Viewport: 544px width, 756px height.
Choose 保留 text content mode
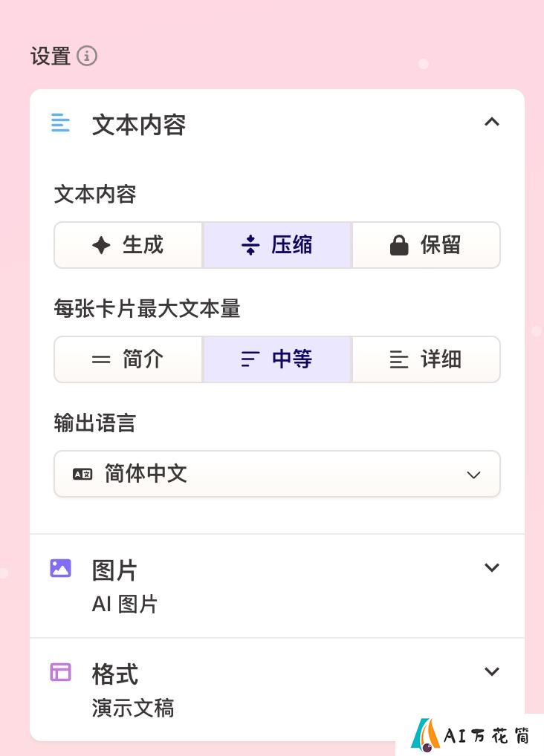[x=427, y=245]
